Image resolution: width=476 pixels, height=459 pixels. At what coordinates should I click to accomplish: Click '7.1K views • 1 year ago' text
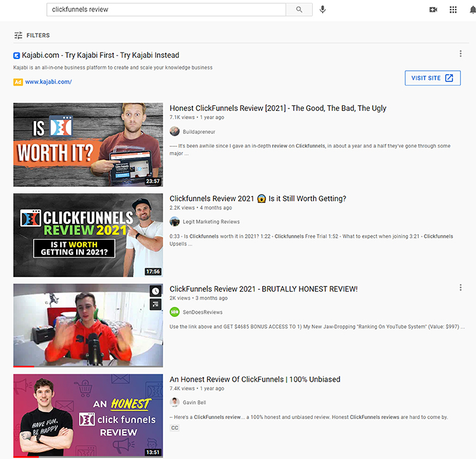click(197, 117)
